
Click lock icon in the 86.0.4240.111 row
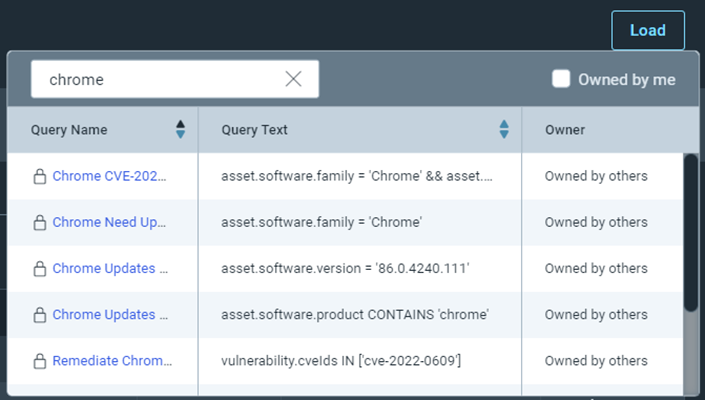point(40,269)
